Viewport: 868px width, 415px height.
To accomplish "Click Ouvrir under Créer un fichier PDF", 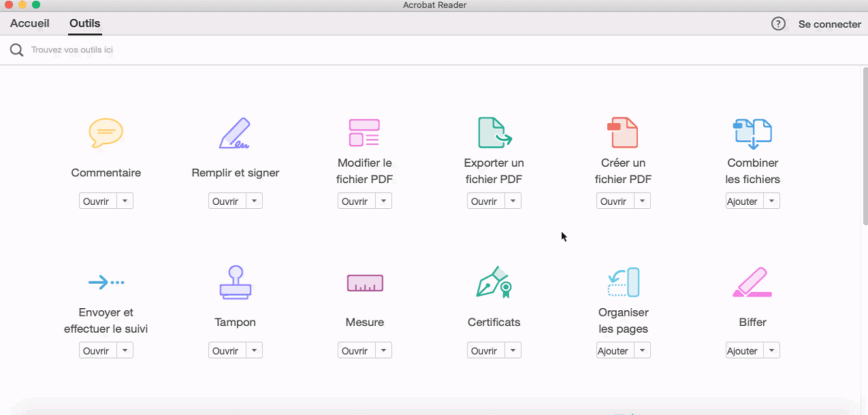I will 615,201.
